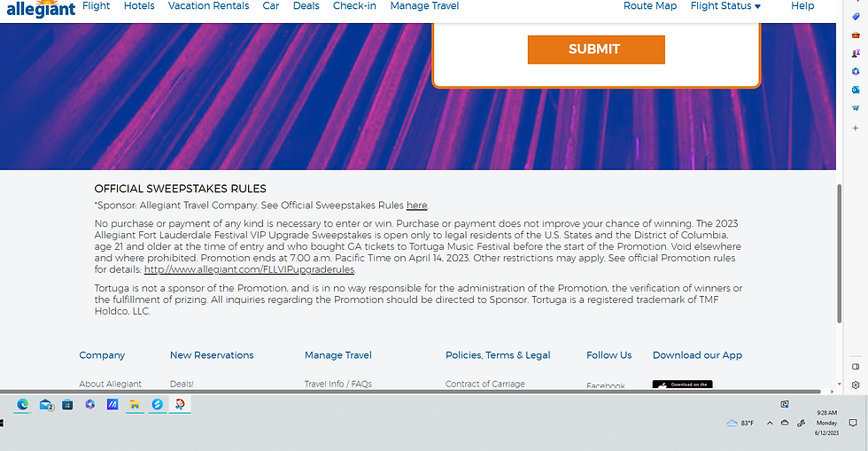Click the New Reservations footer heading
Screen dimensions: 868x451
(x=212, y=355)
